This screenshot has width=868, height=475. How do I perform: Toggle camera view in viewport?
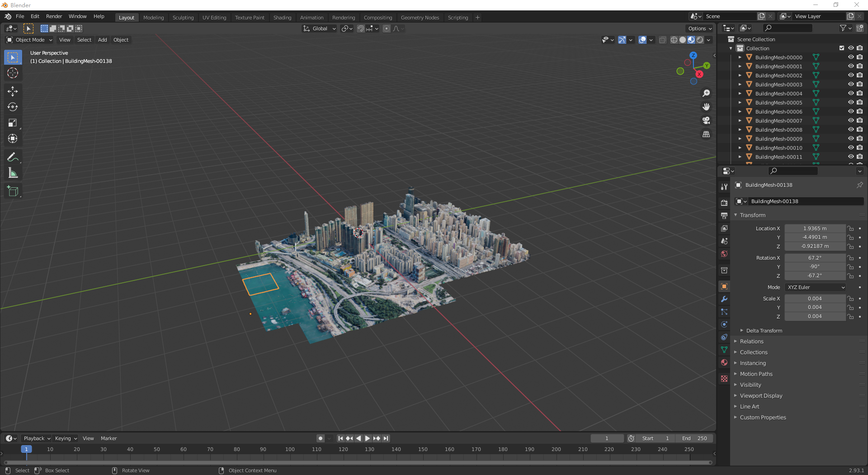pyautogui.click(x=706, y=121)
